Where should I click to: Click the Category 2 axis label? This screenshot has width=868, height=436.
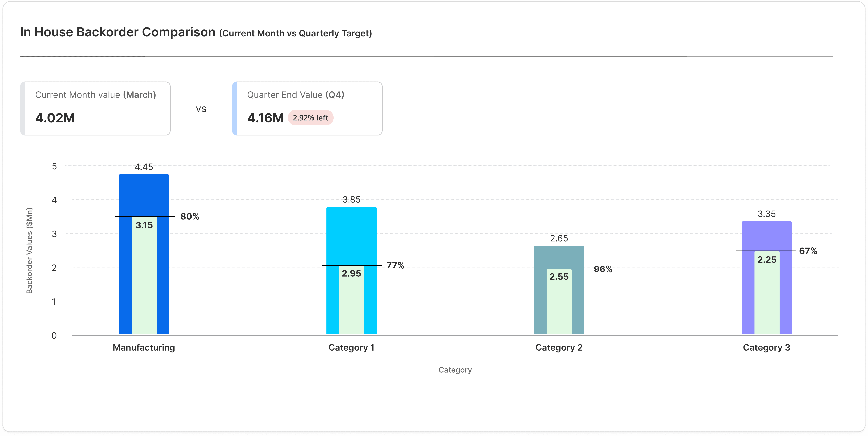[x=559, y=347]
